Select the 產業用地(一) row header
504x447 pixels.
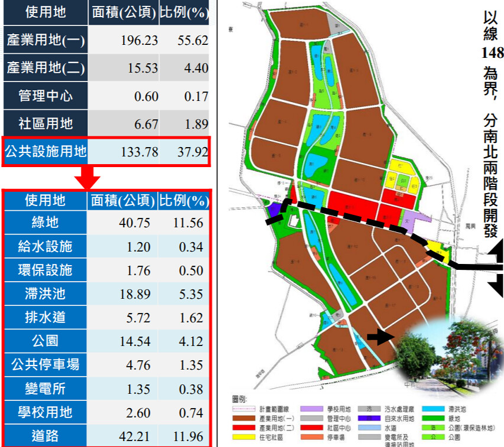click(45, 40)
